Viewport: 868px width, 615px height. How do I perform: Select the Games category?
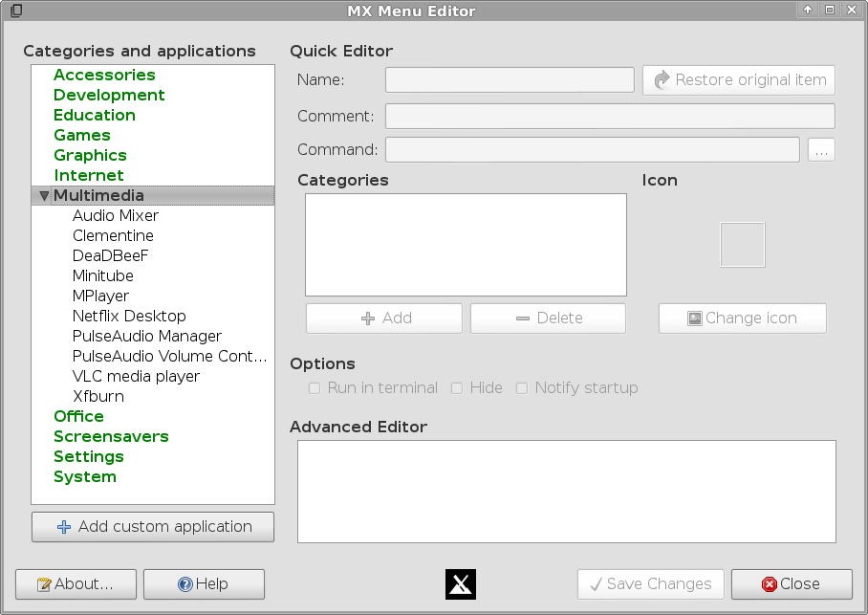82,135
